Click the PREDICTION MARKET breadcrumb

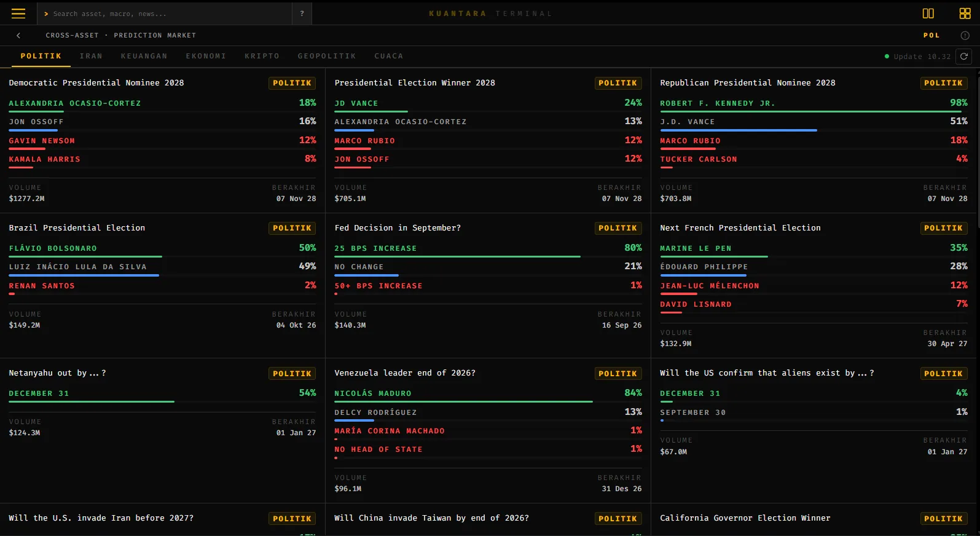[155, 36]
